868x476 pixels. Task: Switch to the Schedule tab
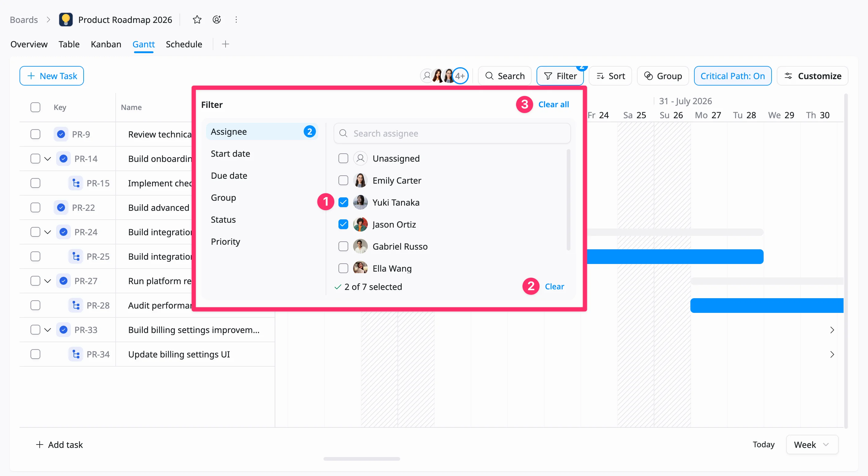point(184,44)
